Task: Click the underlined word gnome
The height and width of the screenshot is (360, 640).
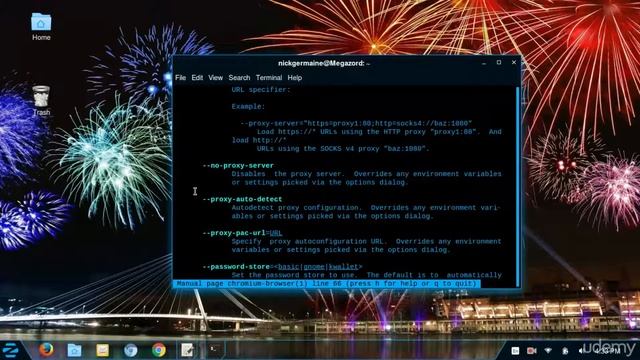Action: pyautogui.click(x=314, y=267)
